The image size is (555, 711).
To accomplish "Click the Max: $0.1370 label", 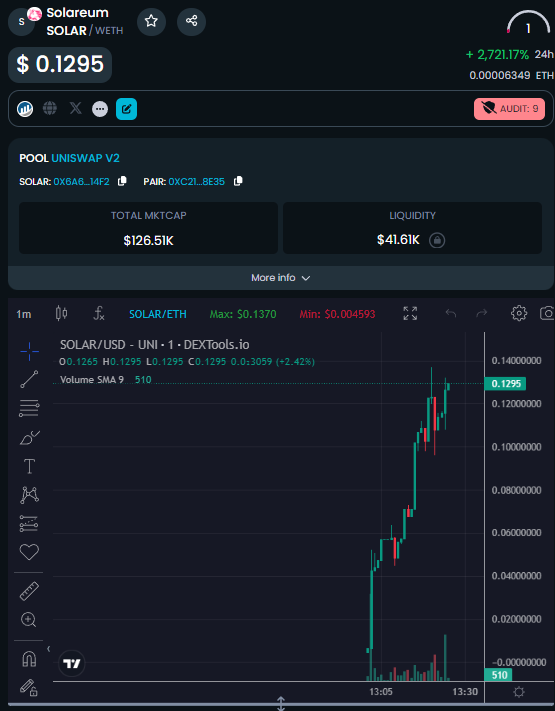I will [243, 314].
